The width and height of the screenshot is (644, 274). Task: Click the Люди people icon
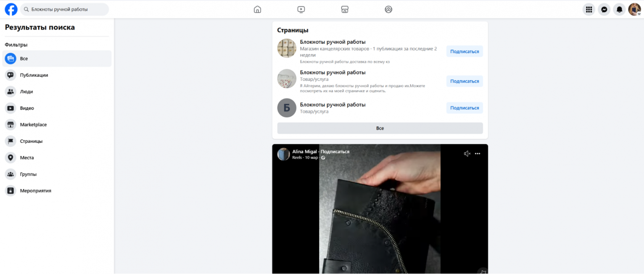click(x=11, y=92)
